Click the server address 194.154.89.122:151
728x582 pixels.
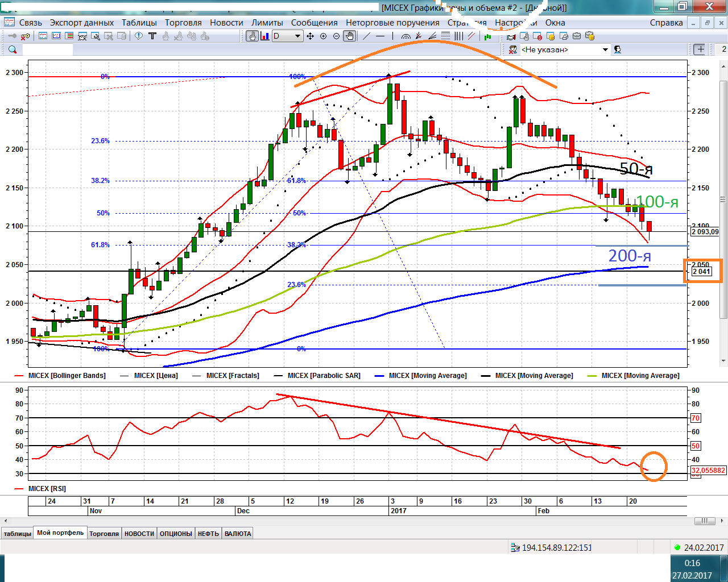[x=557, y=548]
